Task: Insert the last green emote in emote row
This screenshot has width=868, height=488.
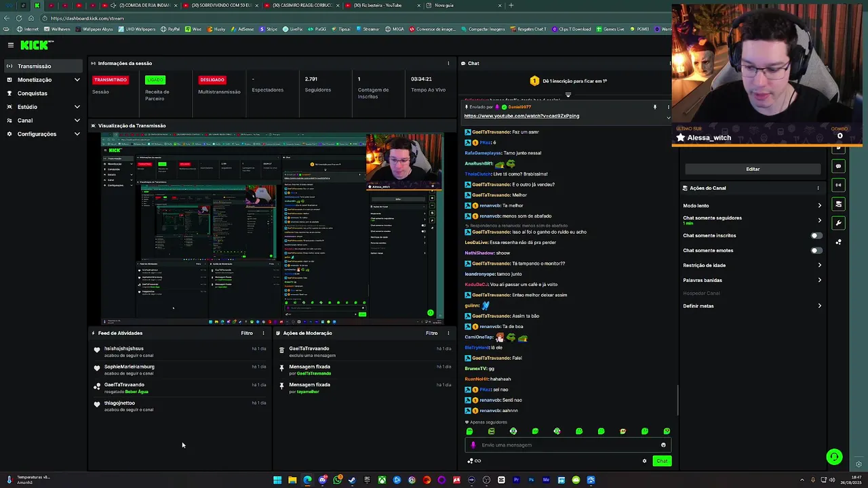Action: pos(667,431)
